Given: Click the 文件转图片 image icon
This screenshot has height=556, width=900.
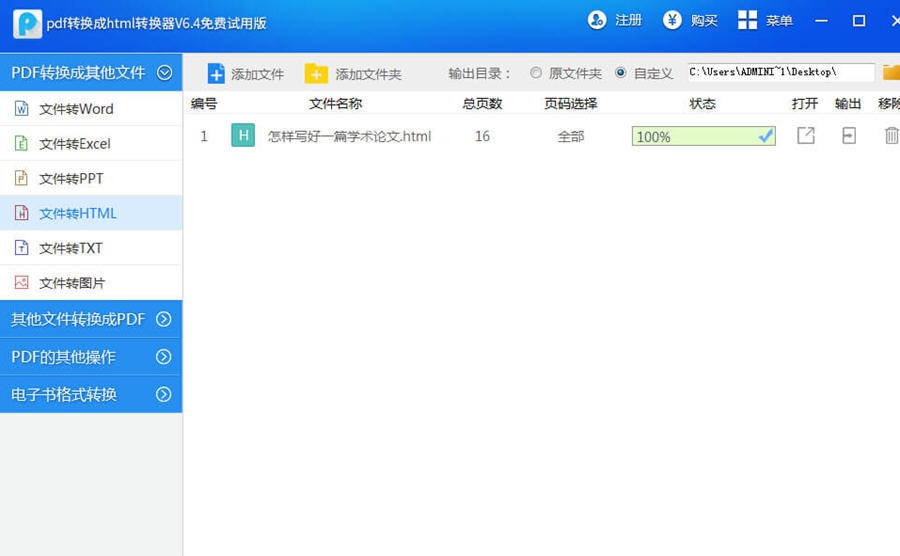Looking at the screenshot, I should 21,283.
